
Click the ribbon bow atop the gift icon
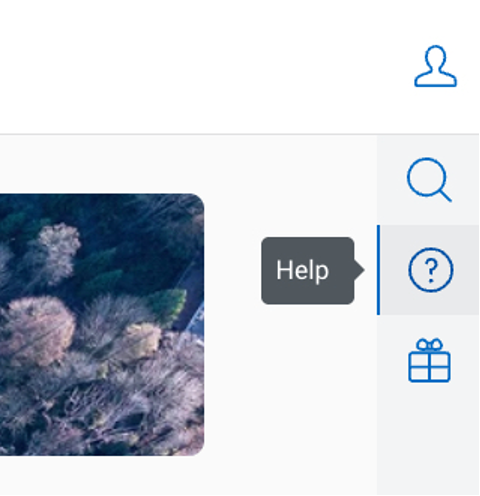coord(430,344)
